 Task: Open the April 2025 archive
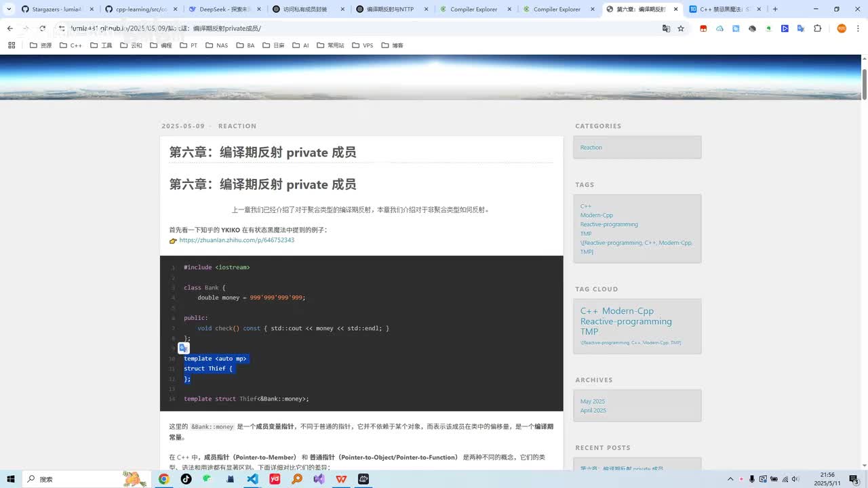593,410
